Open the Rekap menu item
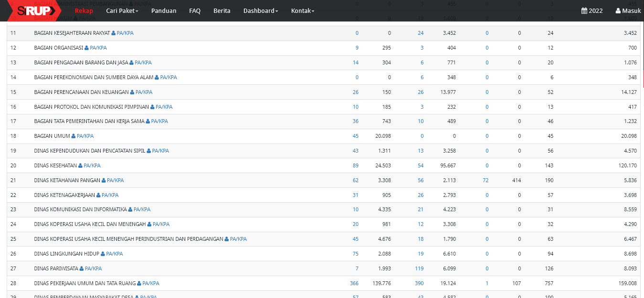Image resolution: width=644 pixels, height=298 pixels. [x=84, y=10]
